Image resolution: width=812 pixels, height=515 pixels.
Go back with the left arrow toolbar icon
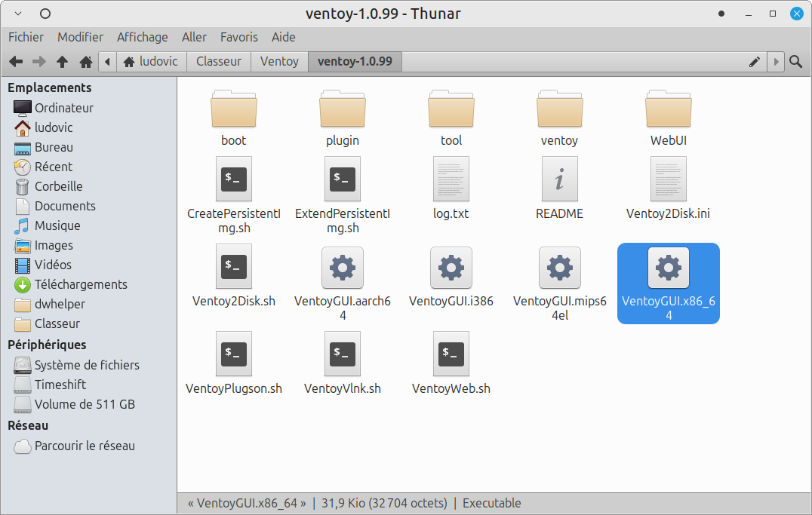[16, 62]
